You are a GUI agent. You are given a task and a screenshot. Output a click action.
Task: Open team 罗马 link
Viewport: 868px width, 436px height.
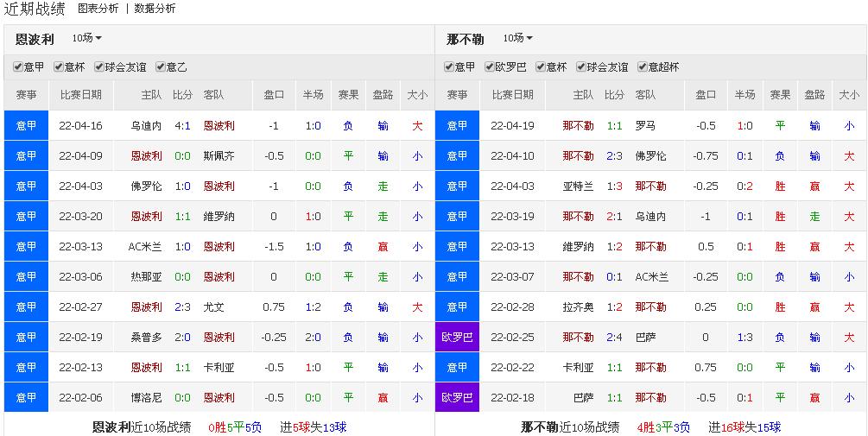[x=645, y=125]
